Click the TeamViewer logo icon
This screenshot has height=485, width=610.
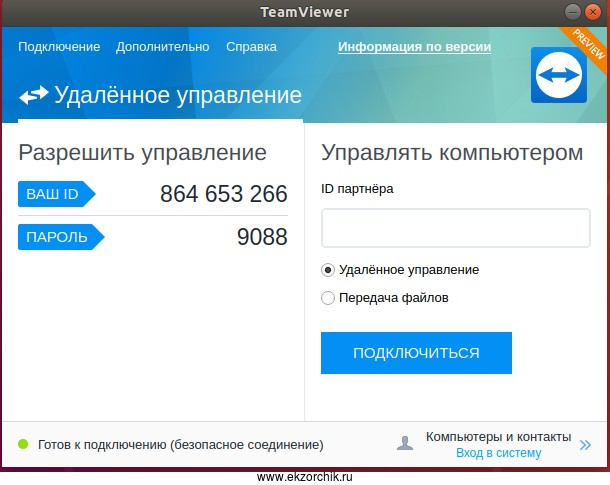click(x=559, y=75)
